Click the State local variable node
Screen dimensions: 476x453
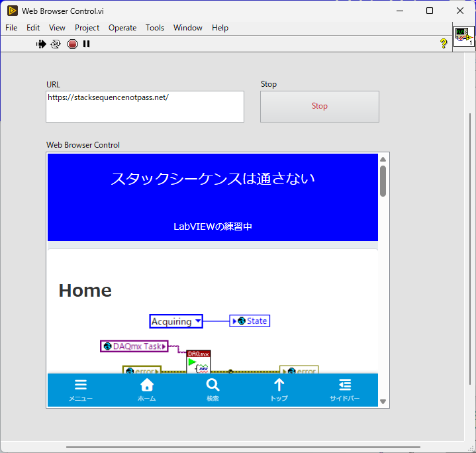pyautogui.click(x=250, y=321)
